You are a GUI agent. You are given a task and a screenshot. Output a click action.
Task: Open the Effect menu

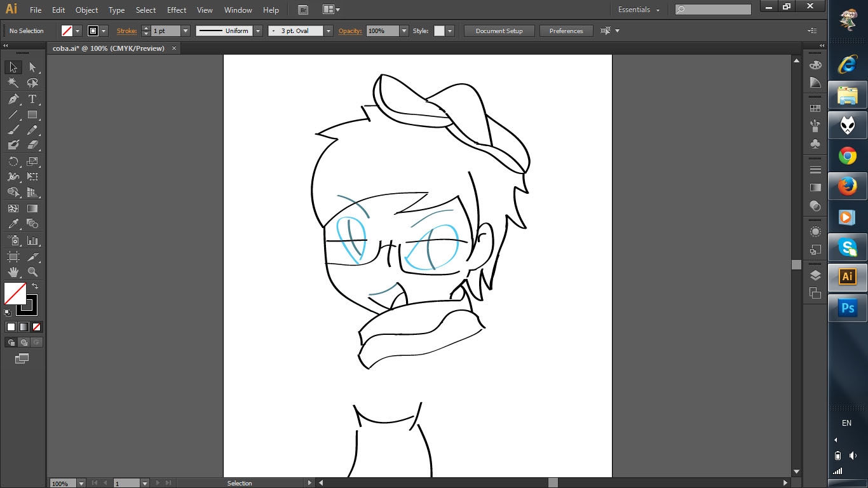click(177, 10)
